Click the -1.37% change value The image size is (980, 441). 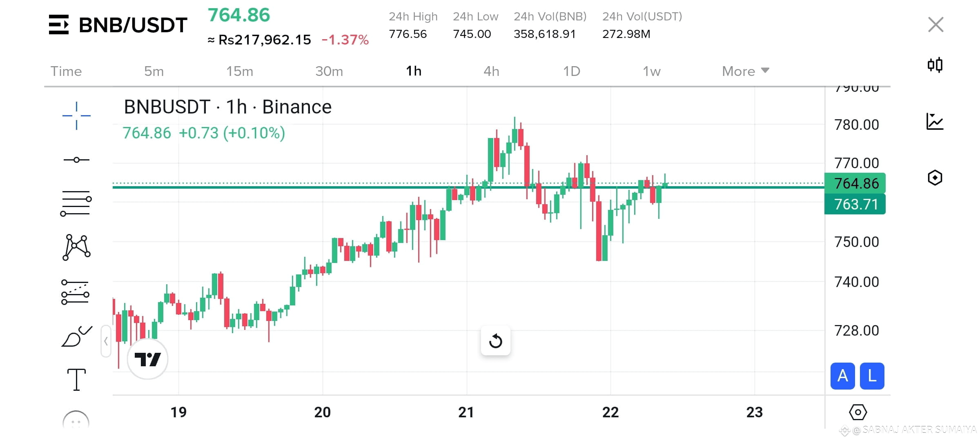pos(345,40)
